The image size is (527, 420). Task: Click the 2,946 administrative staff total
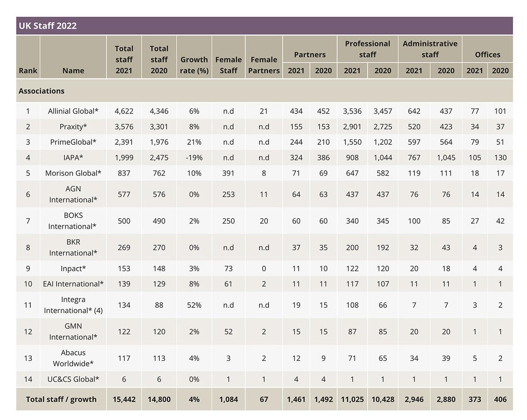[414, 399]
